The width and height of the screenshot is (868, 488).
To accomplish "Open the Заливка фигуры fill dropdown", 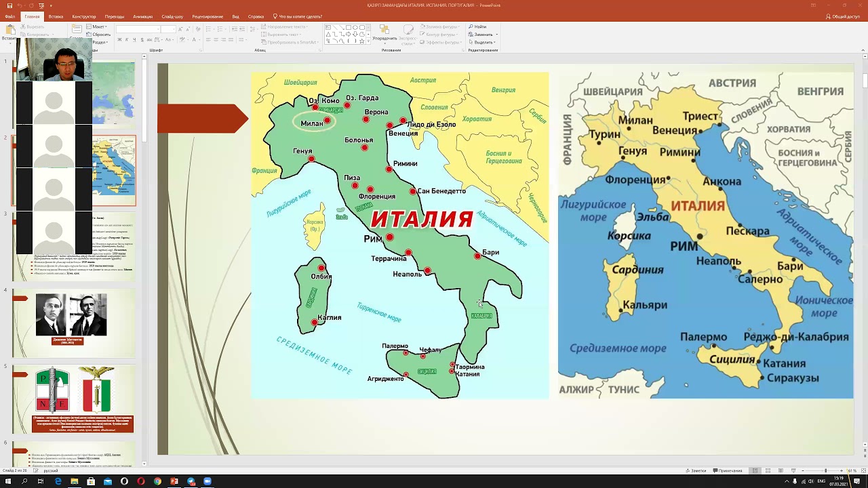I will click(440, 27).
